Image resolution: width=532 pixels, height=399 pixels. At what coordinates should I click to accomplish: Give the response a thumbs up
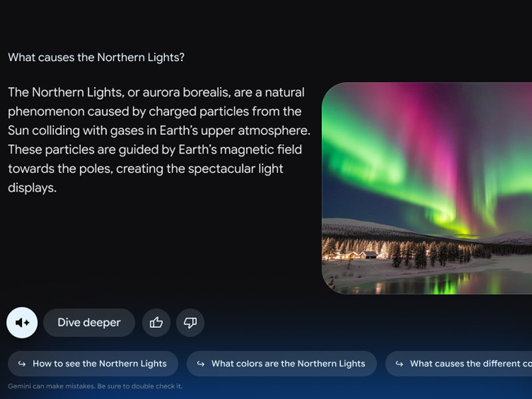(156, 323)
